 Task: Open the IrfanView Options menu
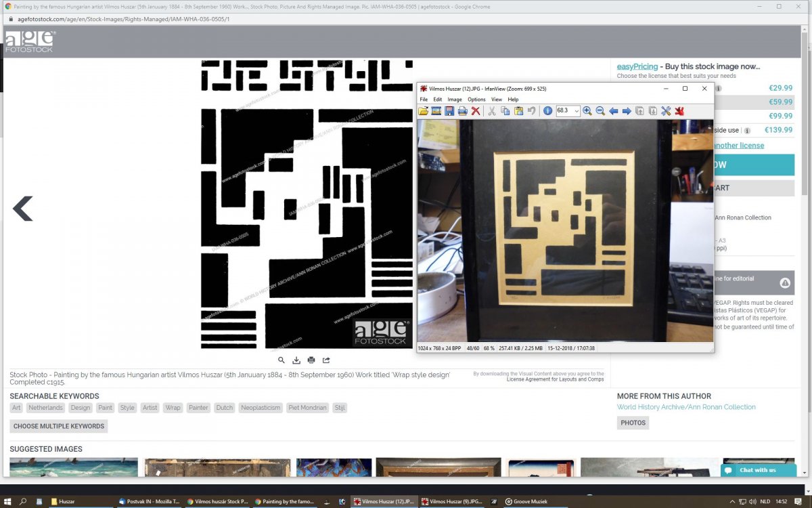pos(476,100)
